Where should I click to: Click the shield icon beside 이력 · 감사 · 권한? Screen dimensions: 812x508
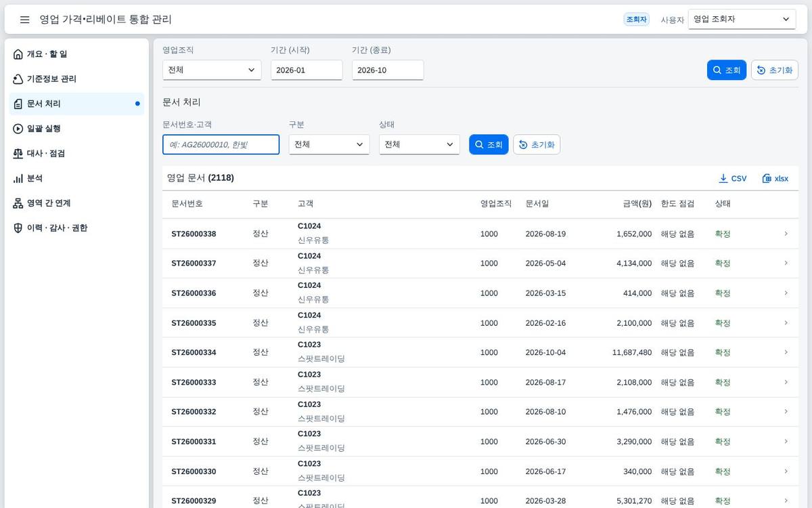coord(18,228)
